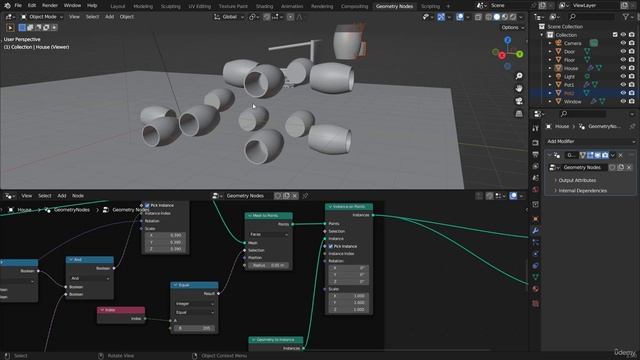Select wireframe viewport shading
The width and height of the screenshot is (640, 360).
coord(489,17)
